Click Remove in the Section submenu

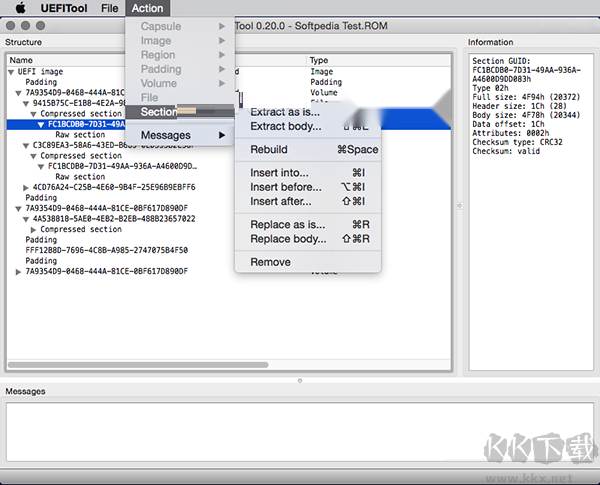pyautogui.click(x=270, y=262)
